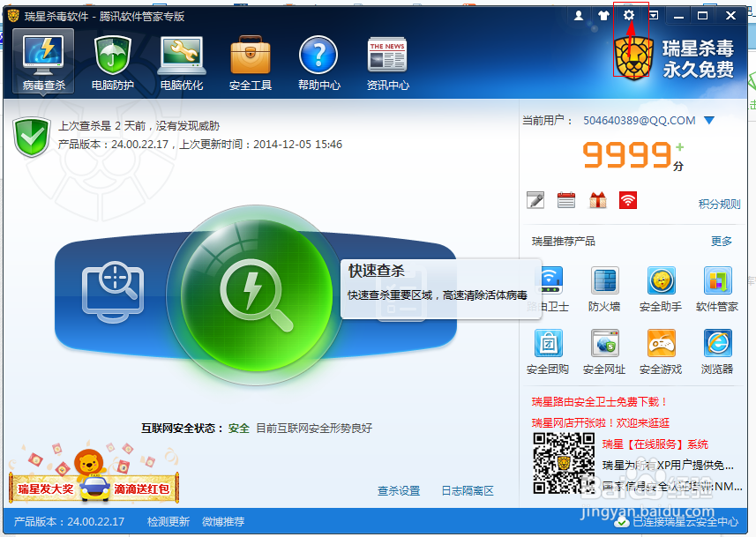Click the 上次查杀是 2 天前 status line
Screen dimensions: 756x537
tap(138, 126)
